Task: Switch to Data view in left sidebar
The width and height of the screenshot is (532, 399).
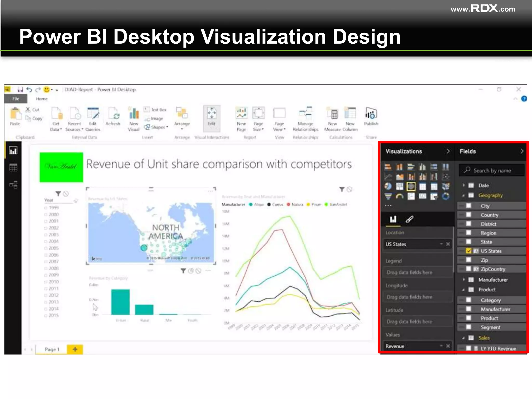Action: point(13,168)
